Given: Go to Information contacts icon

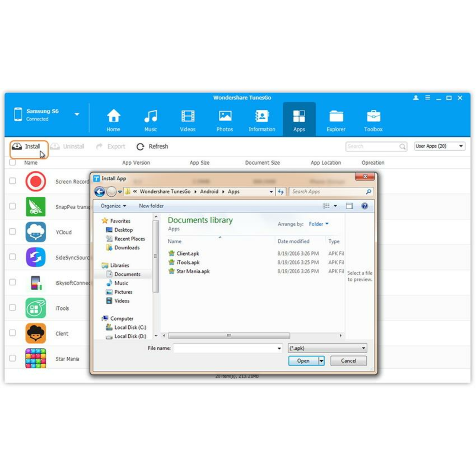Looking at the screenshot, I should click(262, 116).
